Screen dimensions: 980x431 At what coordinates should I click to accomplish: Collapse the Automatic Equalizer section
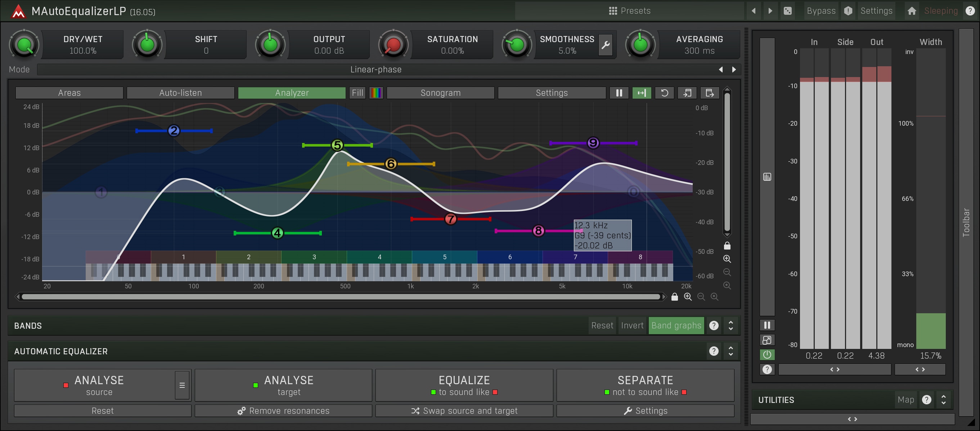[730, 351]
